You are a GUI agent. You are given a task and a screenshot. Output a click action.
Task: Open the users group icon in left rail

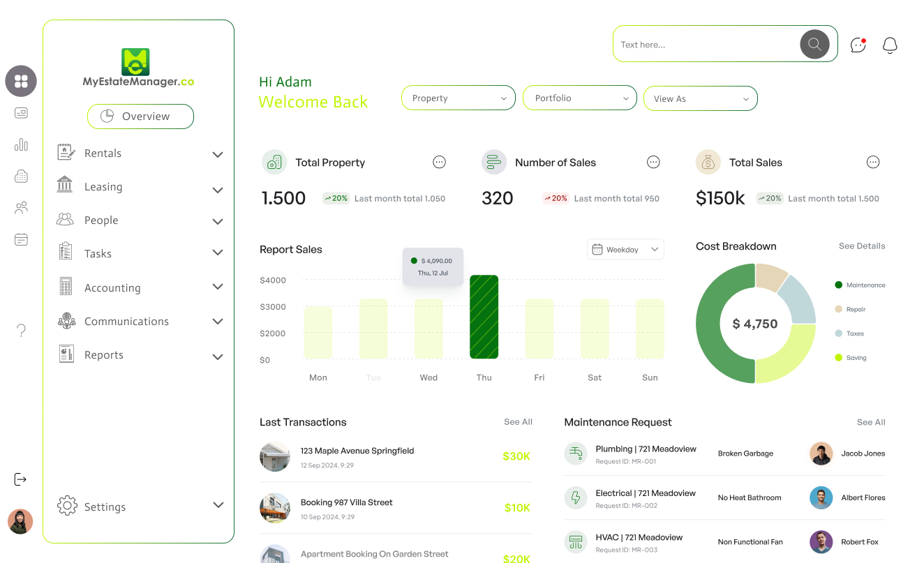tap(21, 208)
